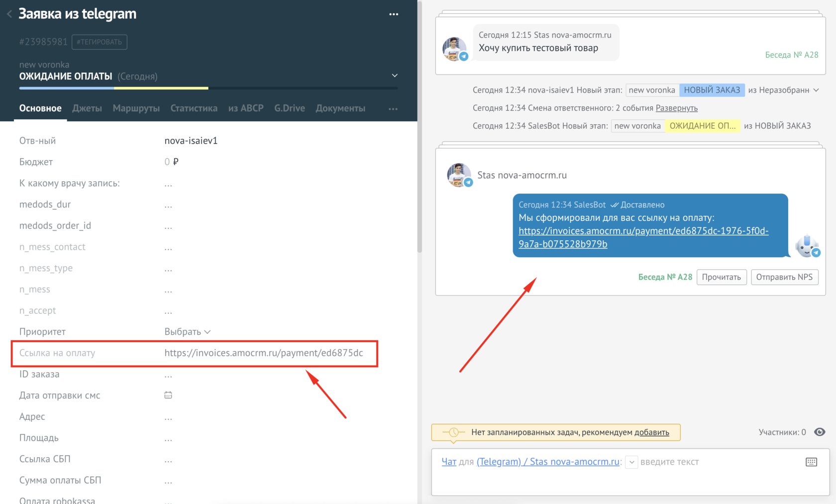The height and width of the screenshot is (504, 836).
Task: Click the Прочитать button
Action: click(721, 277)
